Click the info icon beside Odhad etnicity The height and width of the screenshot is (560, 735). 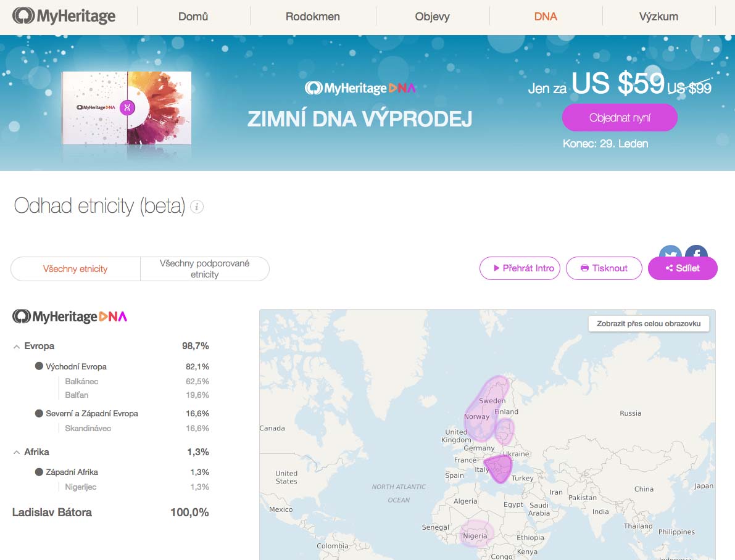tap(197, 207)
